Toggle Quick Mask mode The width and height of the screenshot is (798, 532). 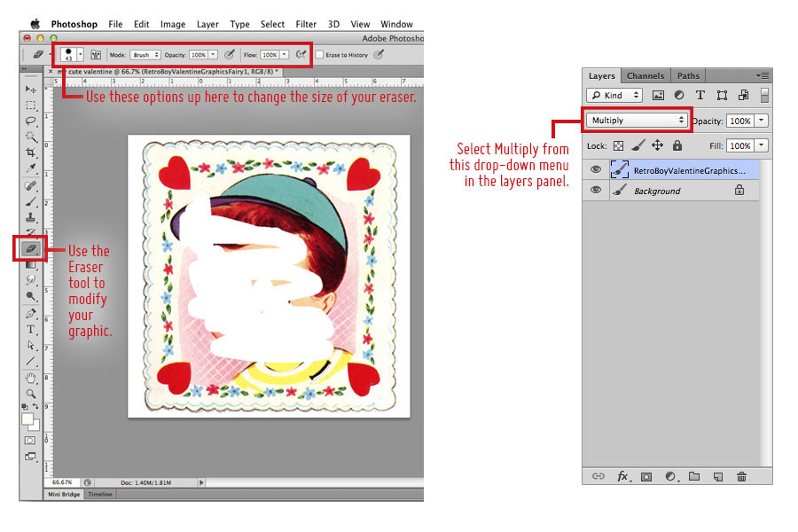click(x=30, y=441)
